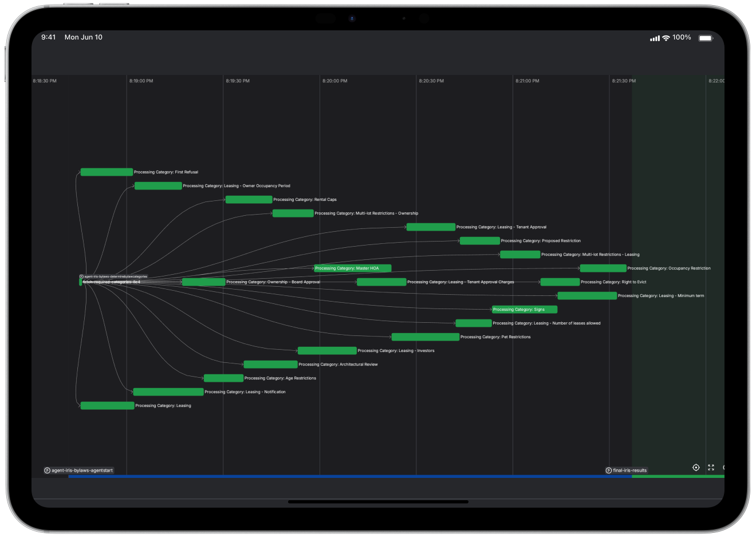Click the fullscreen expand arrows icon
756x538 pixels.
click(x=711, y=468)
